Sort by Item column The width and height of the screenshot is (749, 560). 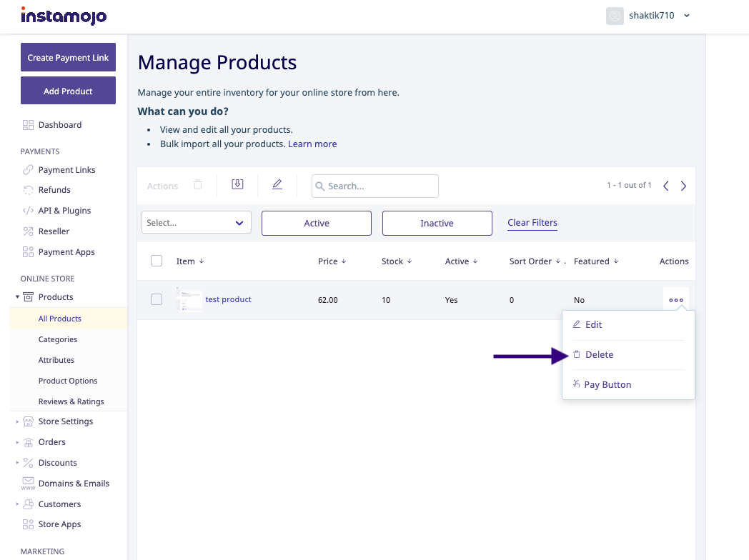(x=190, y=261)
